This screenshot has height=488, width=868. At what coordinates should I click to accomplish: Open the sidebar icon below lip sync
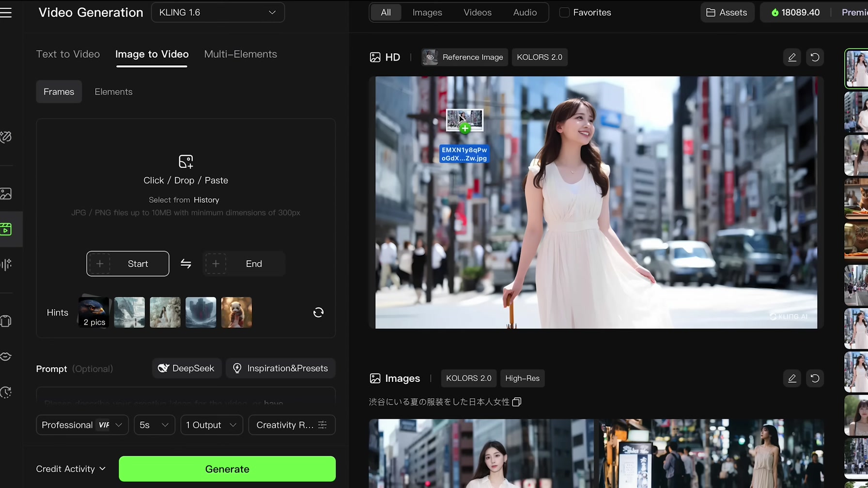coord(6,393)
